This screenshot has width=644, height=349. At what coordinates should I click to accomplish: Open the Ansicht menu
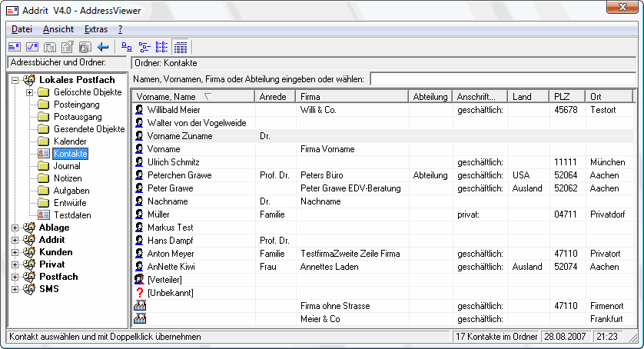coord(58,29)
